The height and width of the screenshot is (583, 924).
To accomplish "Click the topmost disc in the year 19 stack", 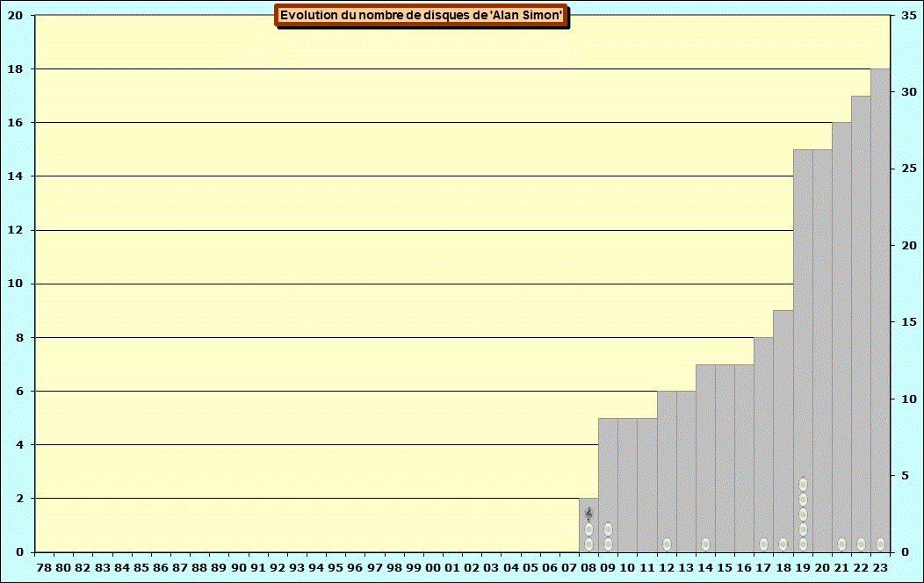I will click(x=803, y=485).
